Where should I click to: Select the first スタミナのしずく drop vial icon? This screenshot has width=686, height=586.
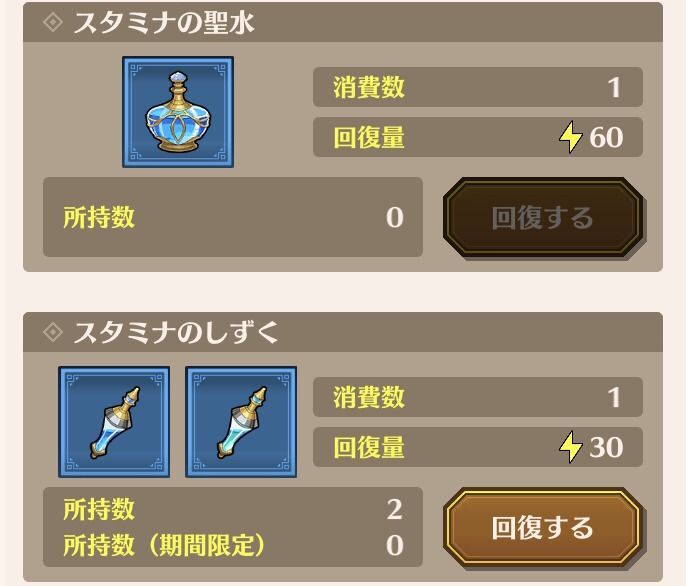pos(114,422)
